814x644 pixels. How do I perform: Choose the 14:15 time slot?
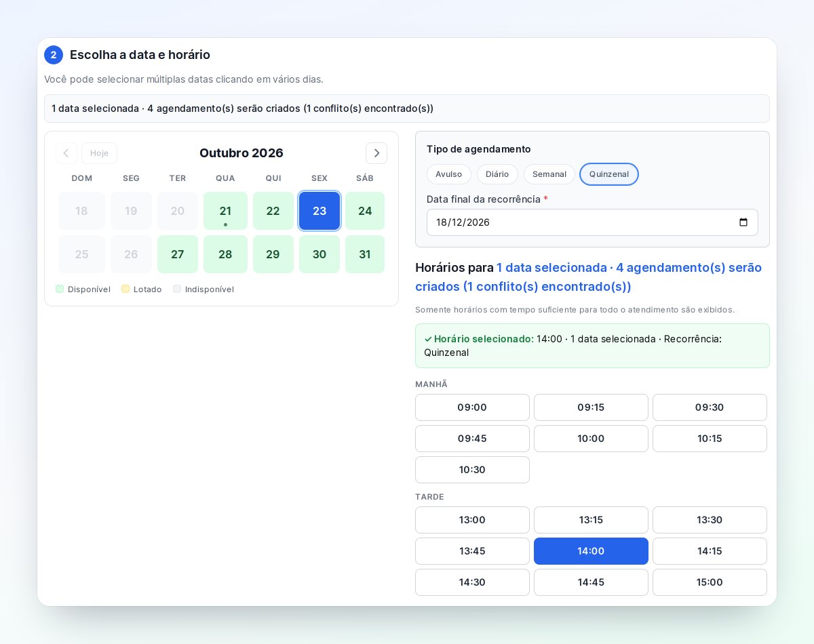710,551
